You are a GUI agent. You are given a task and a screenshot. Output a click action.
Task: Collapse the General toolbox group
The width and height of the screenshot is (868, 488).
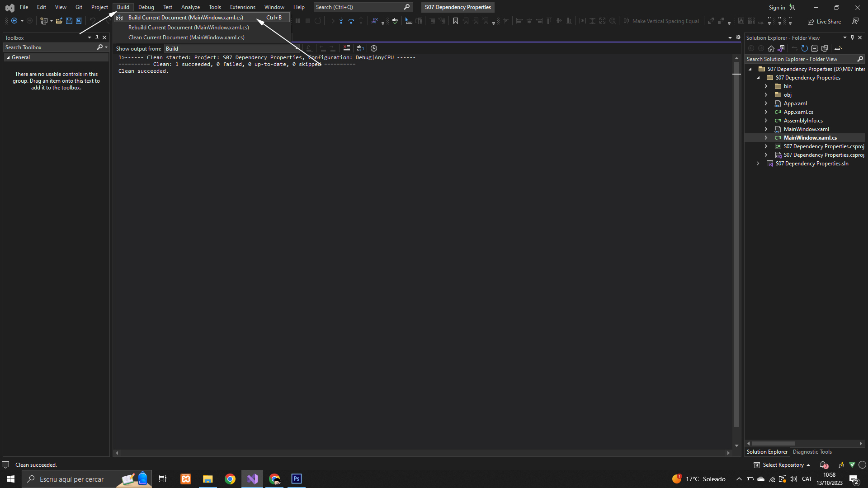[8, 57]
